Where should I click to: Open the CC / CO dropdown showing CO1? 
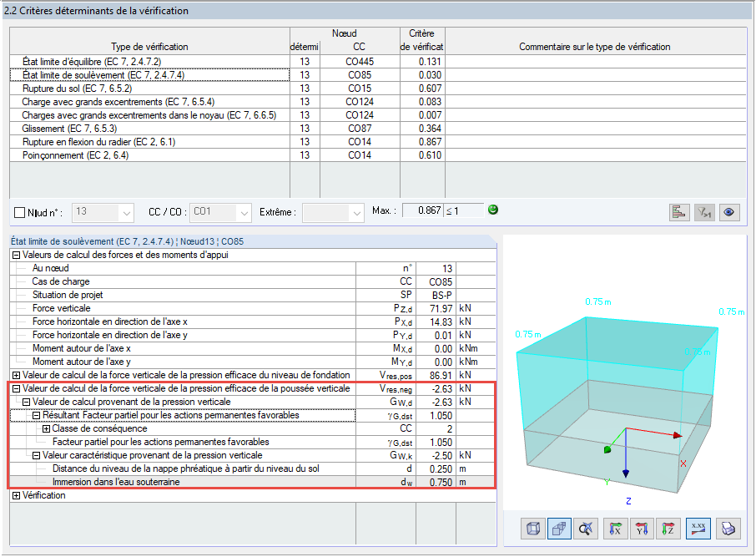(x=220, y=212)
